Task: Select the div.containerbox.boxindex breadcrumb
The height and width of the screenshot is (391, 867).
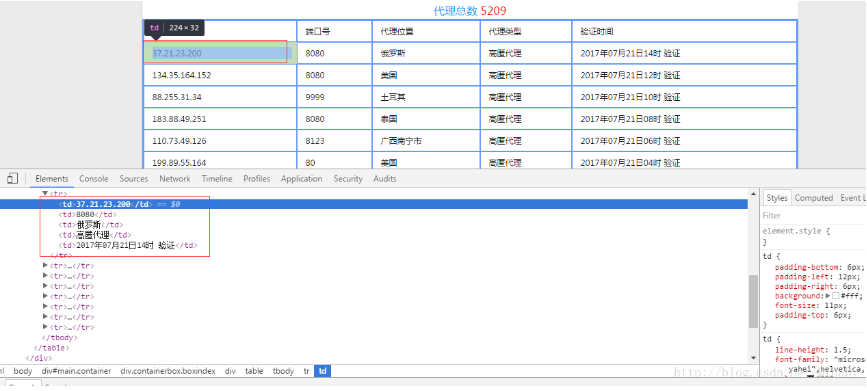Action: [168, 371]
